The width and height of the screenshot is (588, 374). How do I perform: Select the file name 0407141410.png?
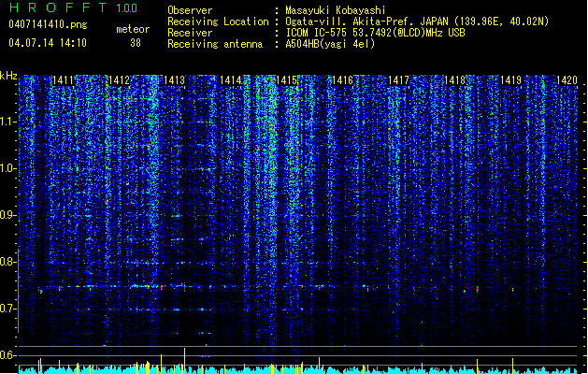pyautogui.click(x=48, y=25)
